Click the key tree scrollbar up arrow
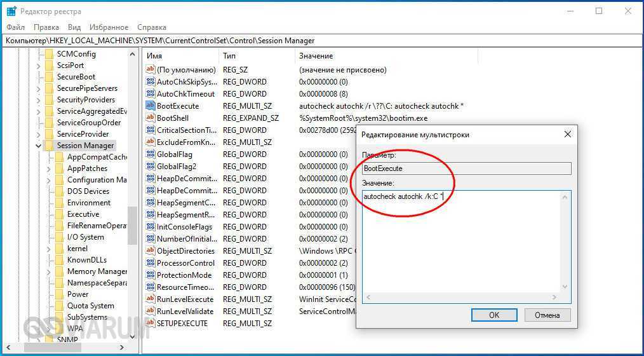The image size is (644, 356). point(132,54)
